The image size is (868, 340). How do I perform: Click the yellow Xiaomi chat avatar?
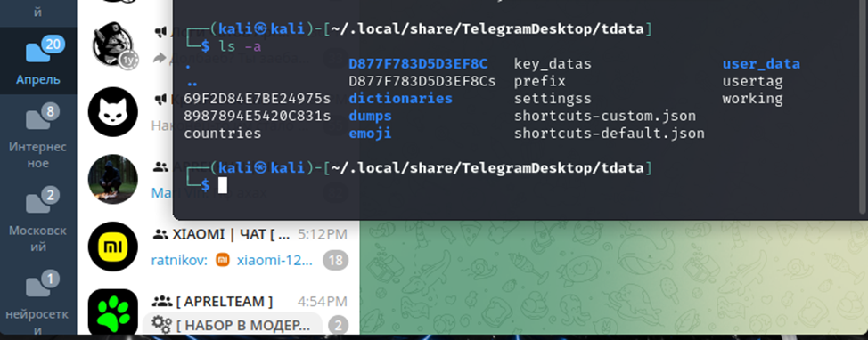tap(113, 247)
